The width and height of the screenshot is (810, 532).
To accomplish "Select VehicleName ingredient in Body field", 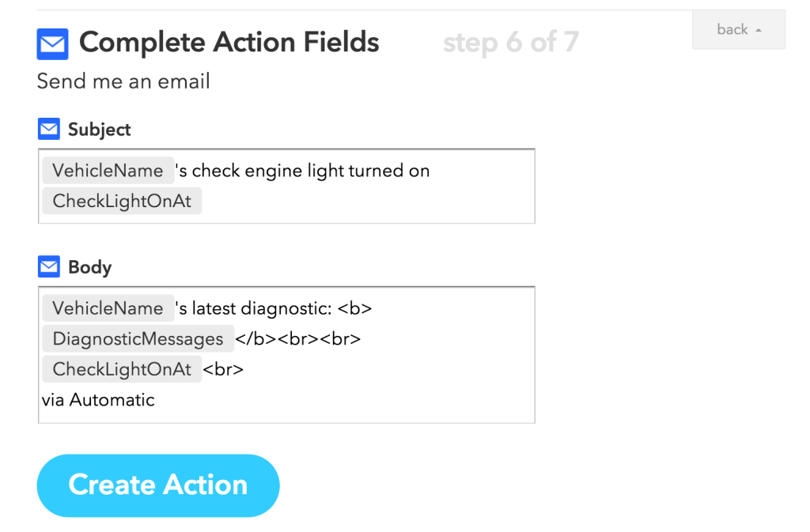I will tap(108, 308).
